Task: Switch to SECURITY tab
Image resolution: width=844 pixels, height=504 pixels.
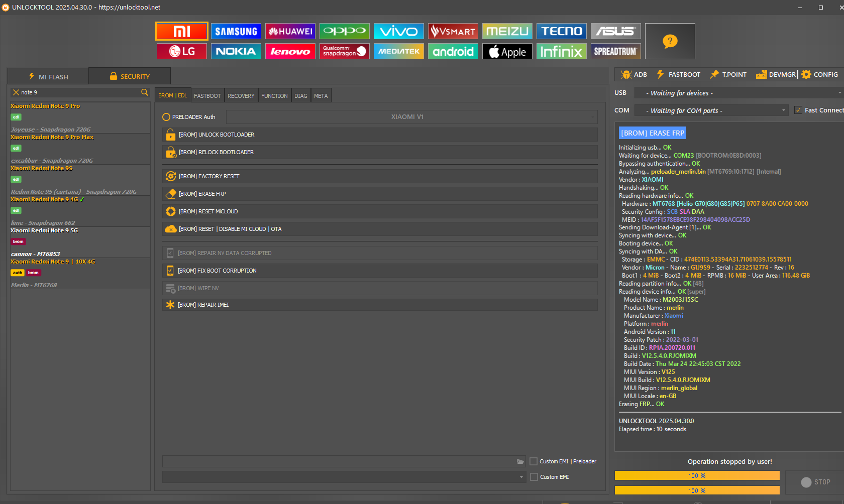Action: (x=130, y=76)
